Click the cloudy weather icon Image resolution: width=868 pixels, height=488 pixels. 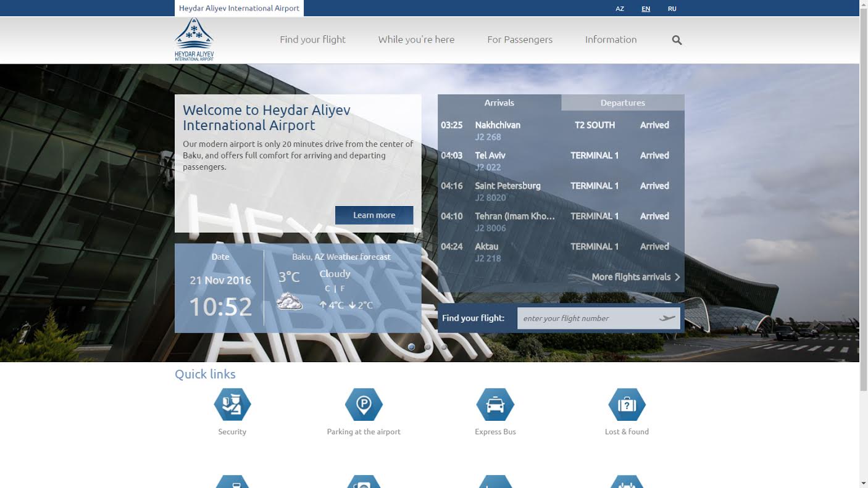click(289, 302)
